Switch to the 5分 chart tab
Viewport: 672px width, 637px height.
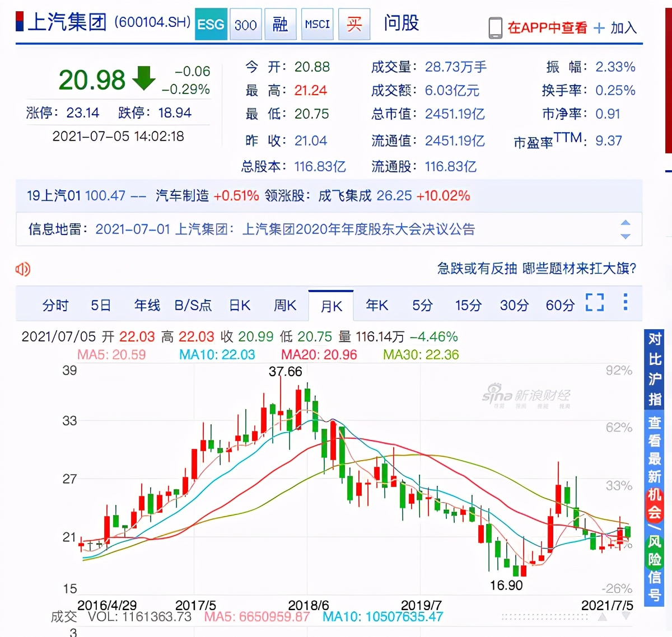point(423,305)
